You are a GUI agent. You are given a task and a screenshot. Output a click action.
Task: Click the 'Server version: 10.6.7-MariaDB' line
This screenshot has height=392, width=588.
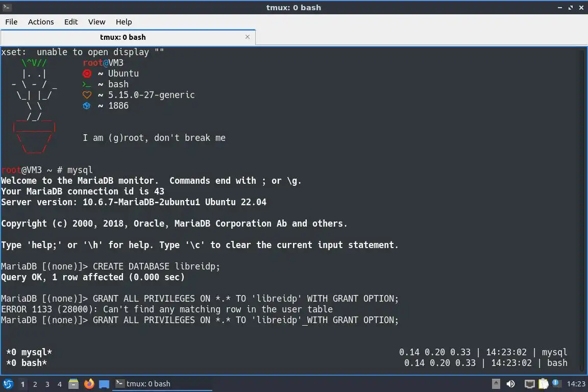134,202
